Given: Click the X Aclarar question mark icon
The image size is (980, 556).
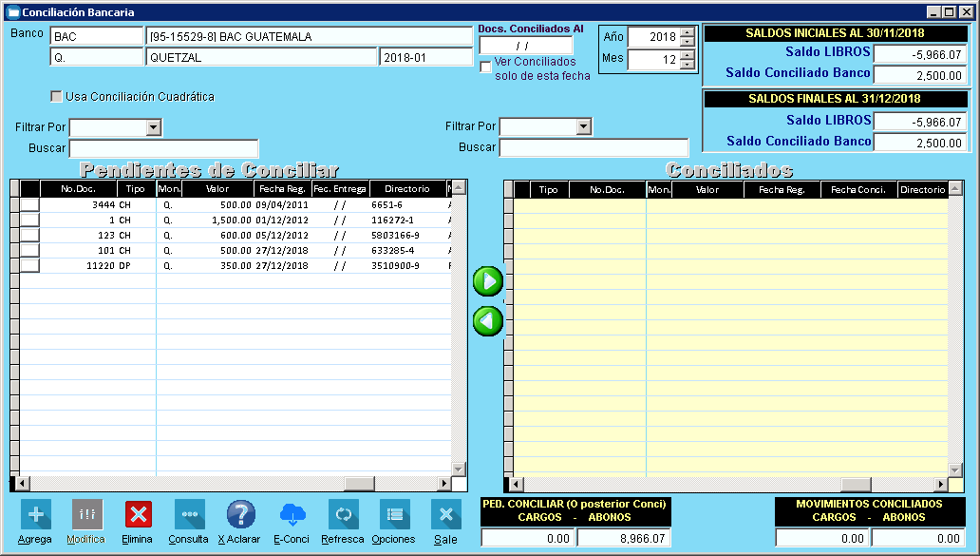Looking at the screenshot, I should (x=240, y=515).
